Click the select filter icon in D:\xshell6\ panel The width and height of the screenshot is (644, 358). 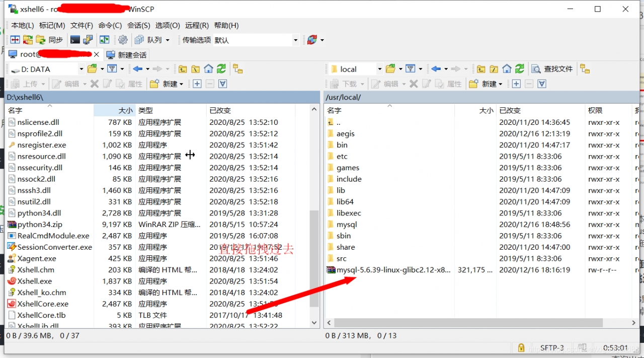coord(223,84)
